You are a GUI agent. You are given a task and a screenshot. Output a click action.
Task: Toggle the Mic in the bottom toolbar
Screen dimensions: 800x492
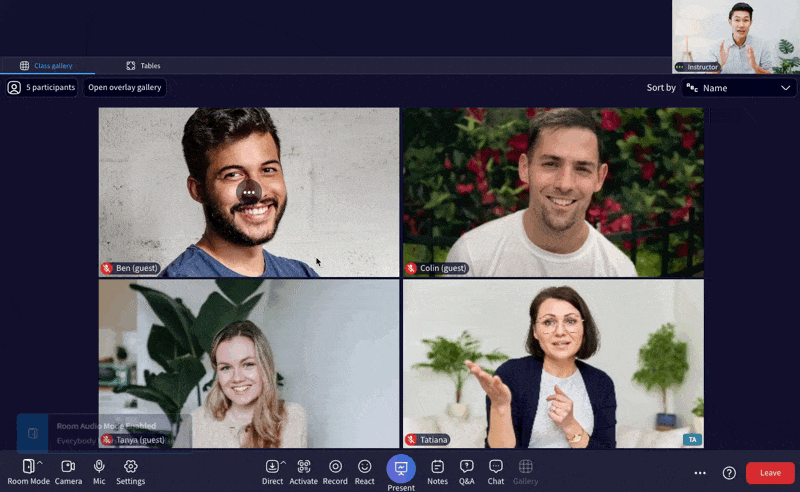pos(99,472)
